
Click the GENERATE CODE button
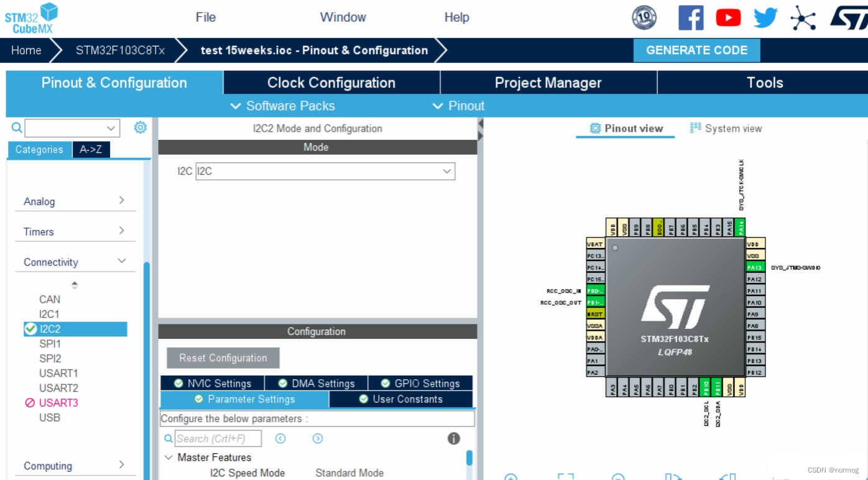(x=697, y=50)
